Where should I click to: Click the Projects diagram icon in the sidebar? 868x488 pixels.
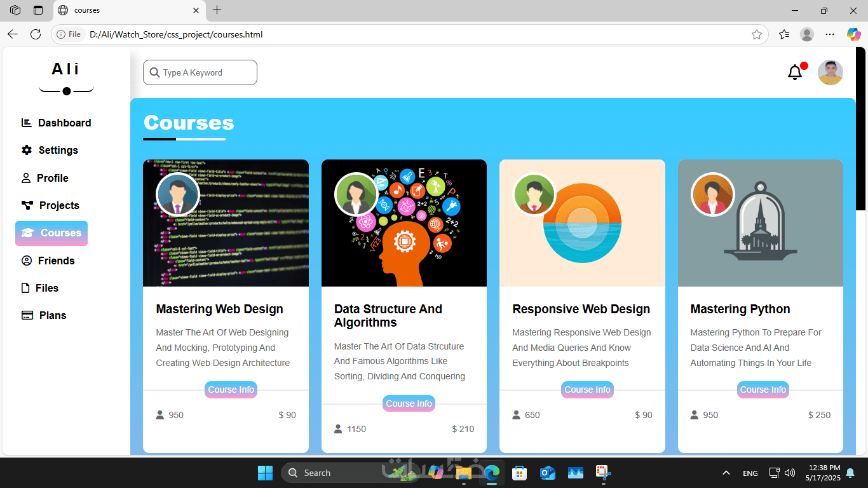point(27,205)
